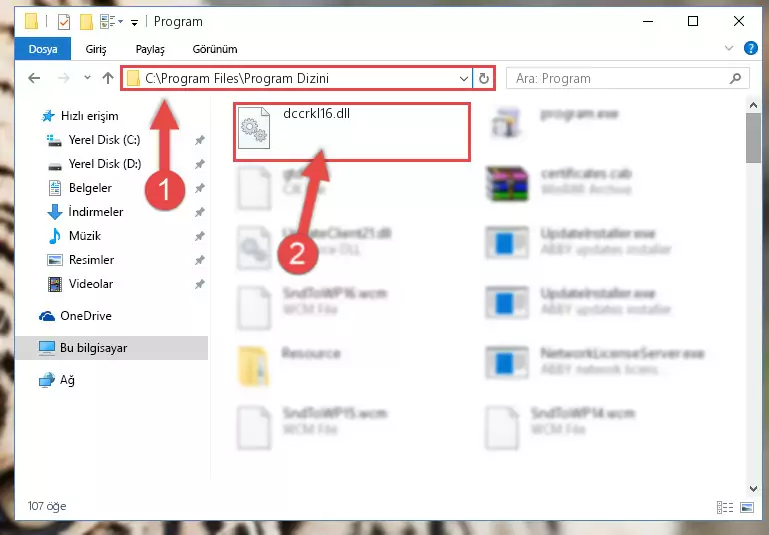The width and height of the screenshot is (769, 535).
Task: Click pin icon next to Resimler
Action: (x=200, y=260)
